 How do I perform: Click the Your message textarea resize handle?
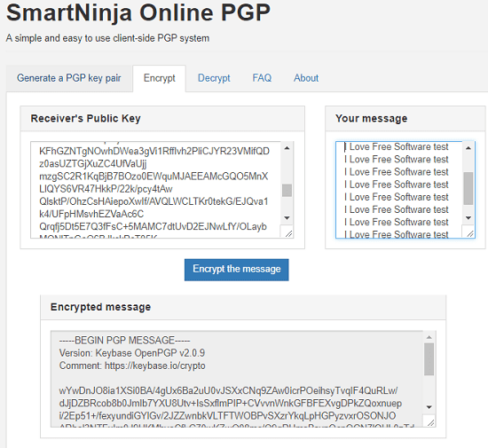point(470,233)
